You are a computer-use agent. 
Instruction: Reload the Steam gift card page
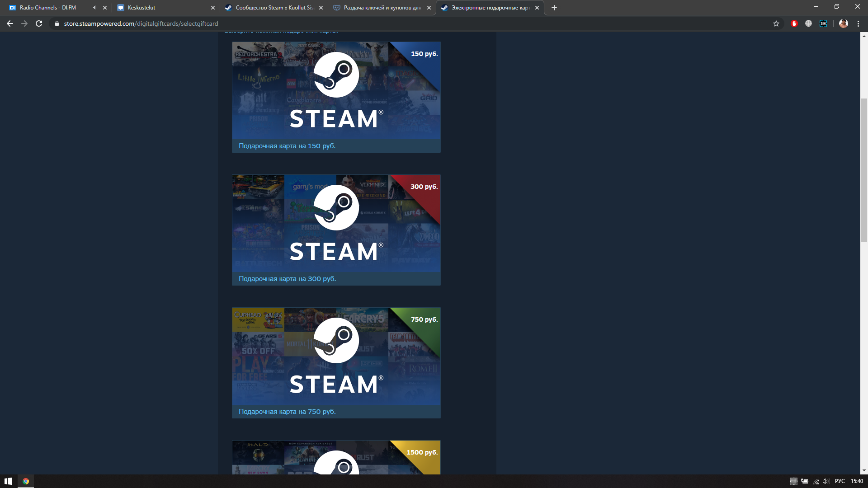pos(39,23)
